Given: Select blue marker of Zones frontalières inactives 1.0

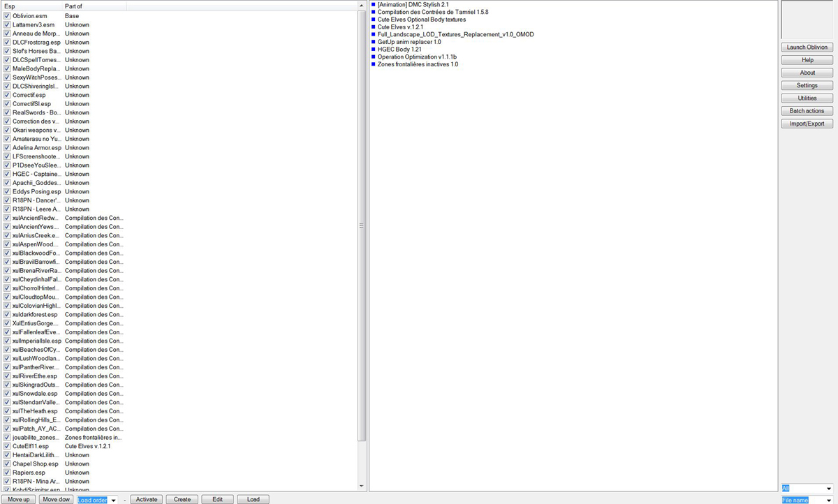Looking at the screenshot, I should tap(374, 64).
